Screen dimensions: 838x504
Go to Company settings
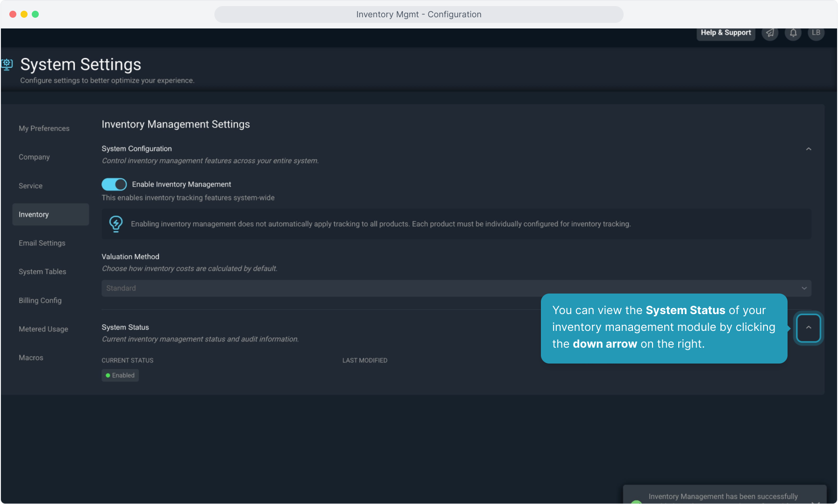[34, 157]
